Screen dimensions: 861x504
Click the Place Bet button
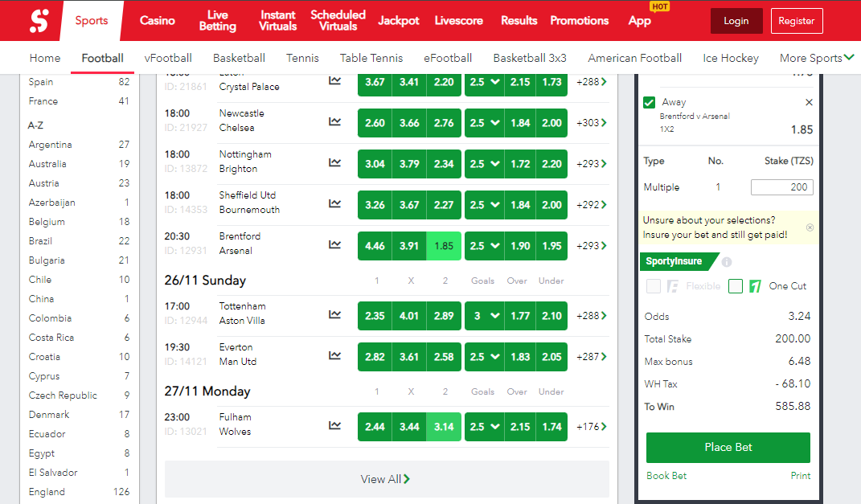click(x=728, y=448)
